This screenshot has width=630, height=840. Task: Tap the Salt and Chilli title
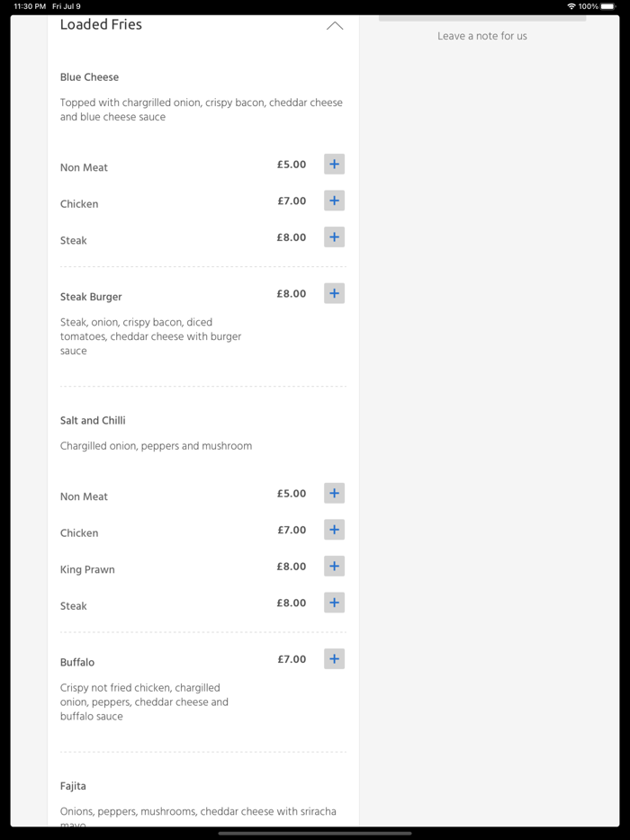coord(93,421)
